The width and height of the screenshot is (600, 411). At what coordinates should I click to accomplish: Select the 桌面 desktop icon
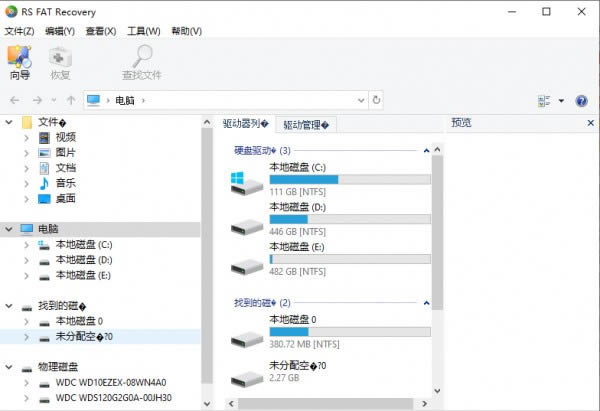[44, 199]
